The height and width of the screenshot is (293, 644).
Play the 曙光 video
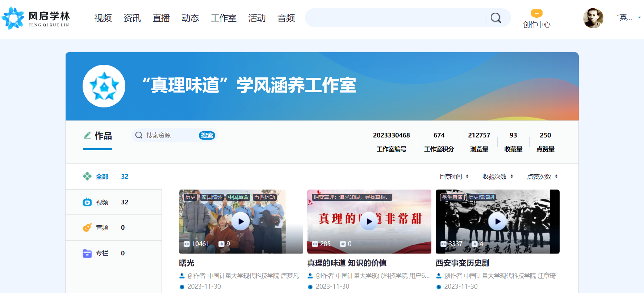[x=241, y=221]
